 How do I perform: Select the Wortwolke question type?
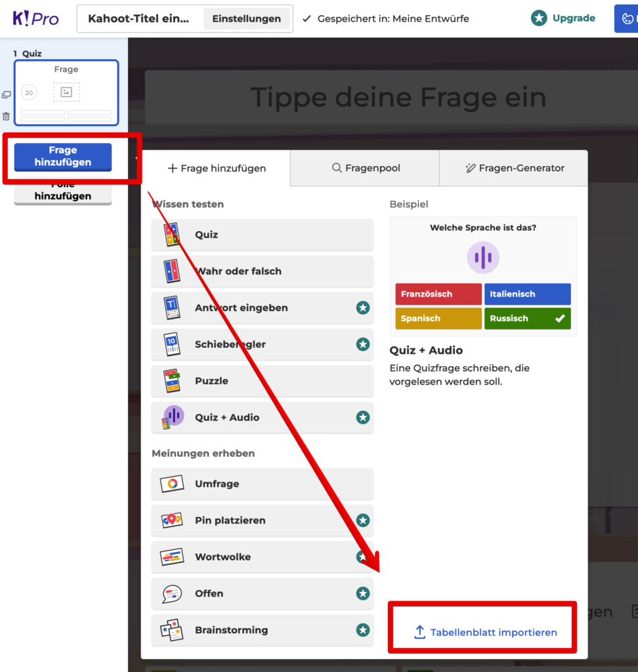(x=262, y=557)
